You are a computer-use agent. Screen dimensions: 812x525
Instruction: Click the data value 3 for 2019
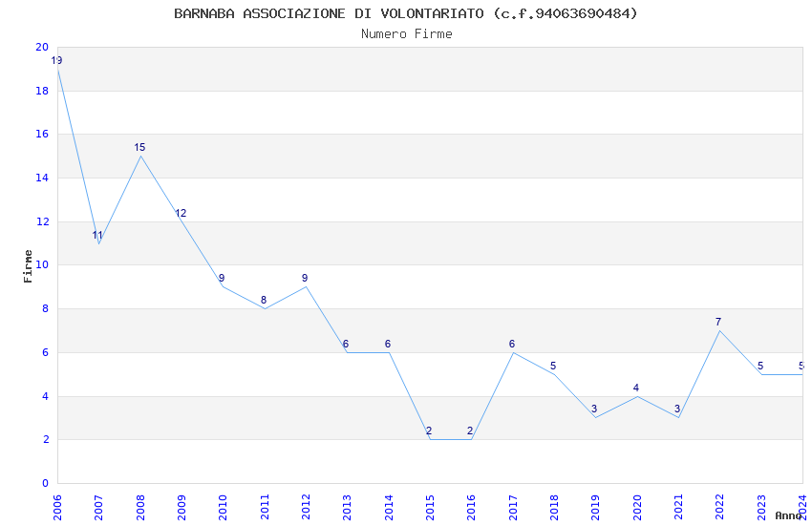[x=594, y=409]
